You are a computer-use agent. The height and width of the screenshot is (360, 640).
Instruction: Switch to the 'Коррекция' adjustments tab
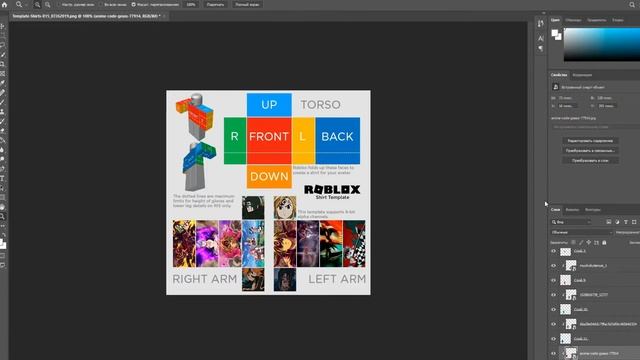[x=582, y=75]
